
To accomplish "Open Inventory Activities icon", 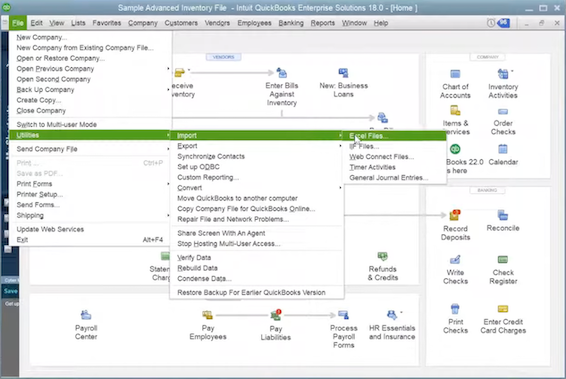I will pos(502,74).
